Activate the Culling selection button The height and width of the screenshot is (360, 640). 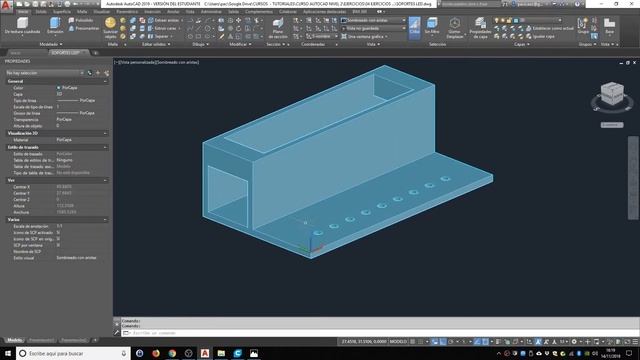click(414, 28)
